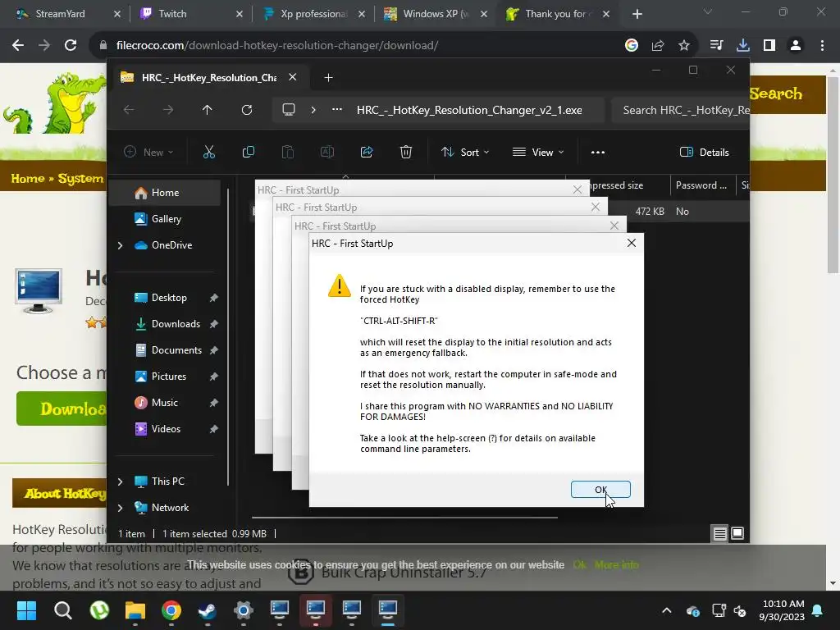Open notifications bell in system tray

[x=818, y=610]
